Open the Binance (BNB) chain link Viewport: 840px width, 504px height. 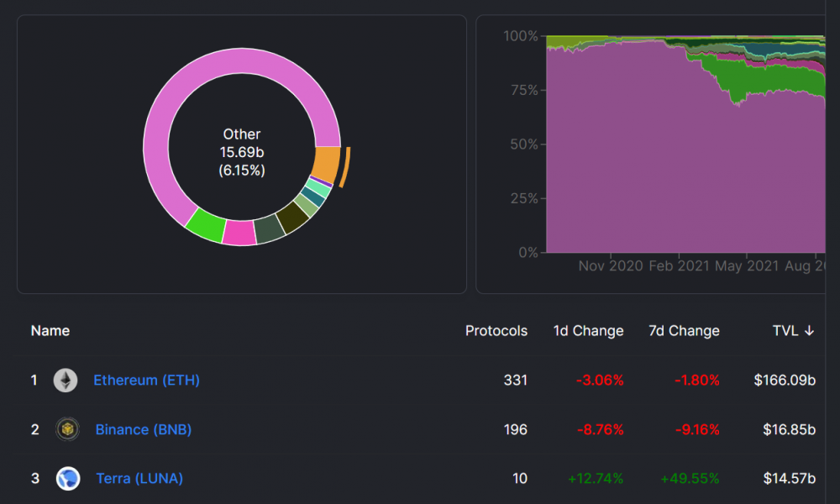tap(144, 429)
